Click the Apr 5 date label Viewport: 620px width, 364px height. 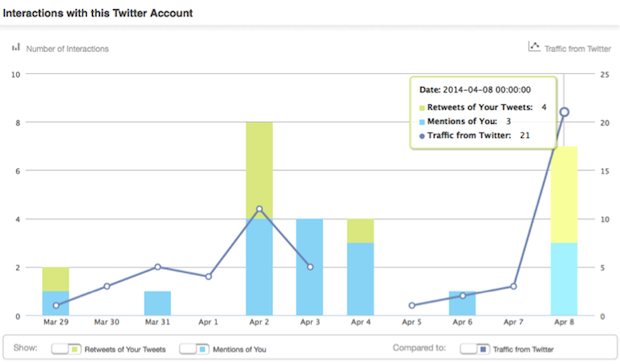[412, 322]
